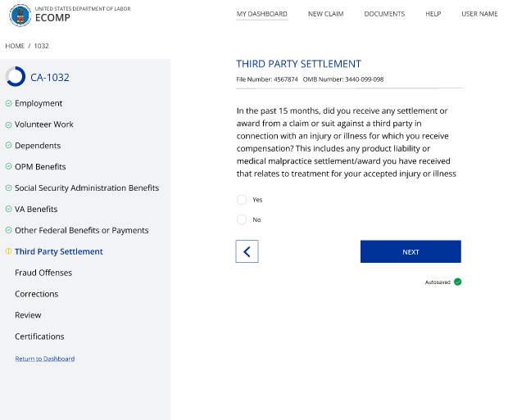Click the warning icon beside Third Party Settlement
Image resolution: width=508 pixels, height=420 pixels.
8,252
